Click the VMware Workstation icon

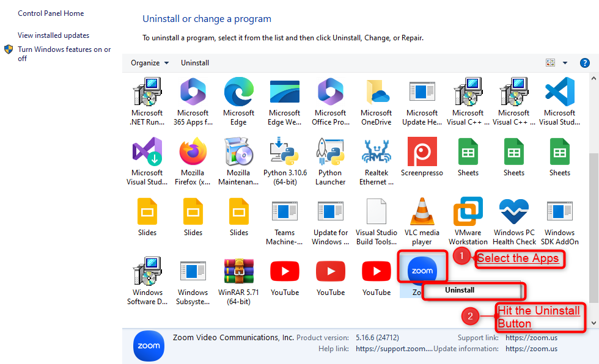point(468,212)
